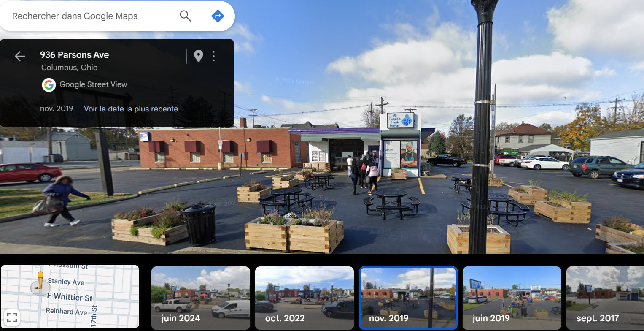Click the Google logo icon

49,85
